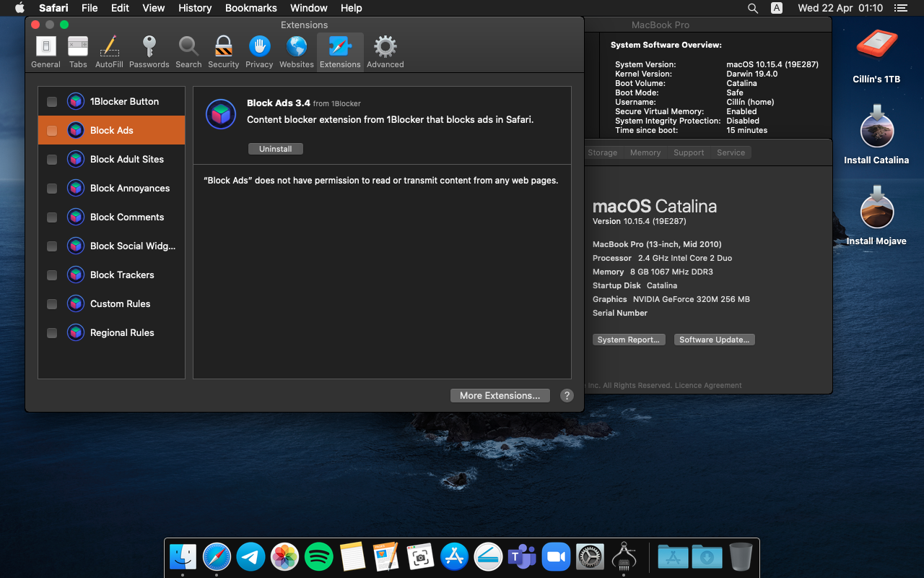Click the More Extensions button
Screen dimensions: 924x578
point(500,395)
